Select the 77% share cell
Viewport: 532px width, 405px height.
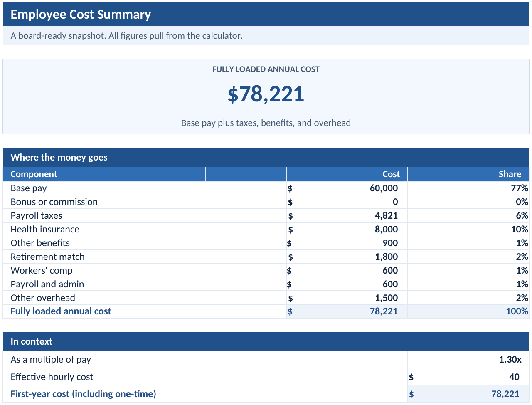click(468, 188)
